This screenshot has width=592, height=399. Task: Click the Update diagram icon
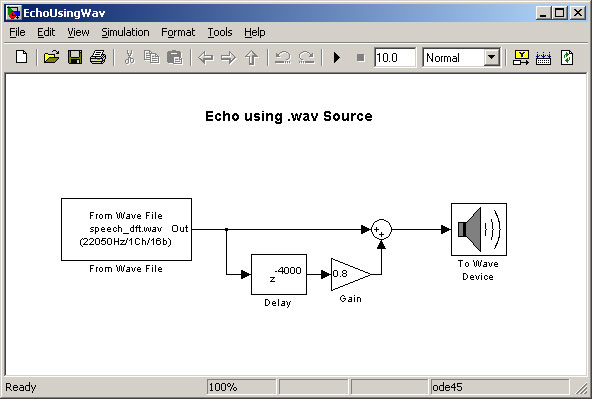[x=567, y=57]
